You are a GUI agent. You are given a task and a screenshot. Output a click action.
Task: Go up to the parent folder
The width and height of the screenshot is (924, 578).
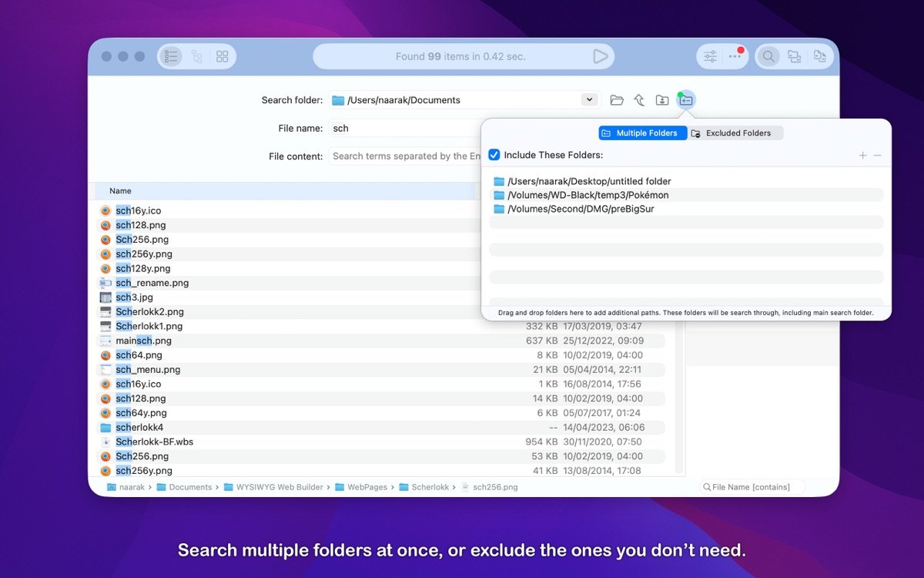(639, 100)
